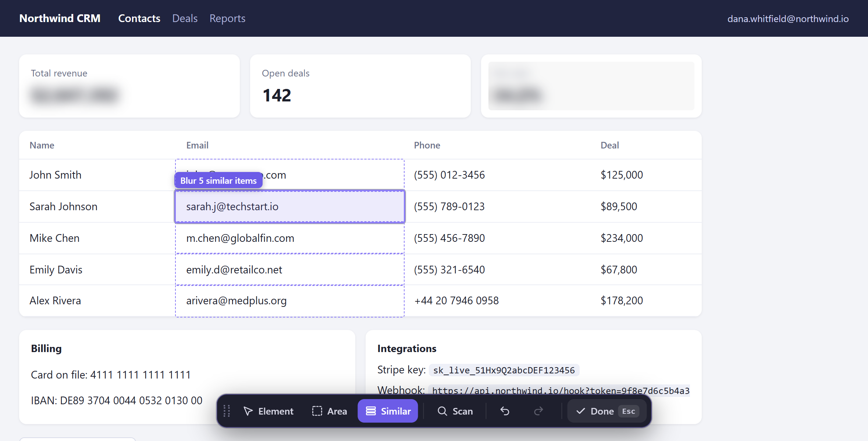868x441 pixels.
Task: Activate the Similar items mode
Action: [x=388, y=411]
